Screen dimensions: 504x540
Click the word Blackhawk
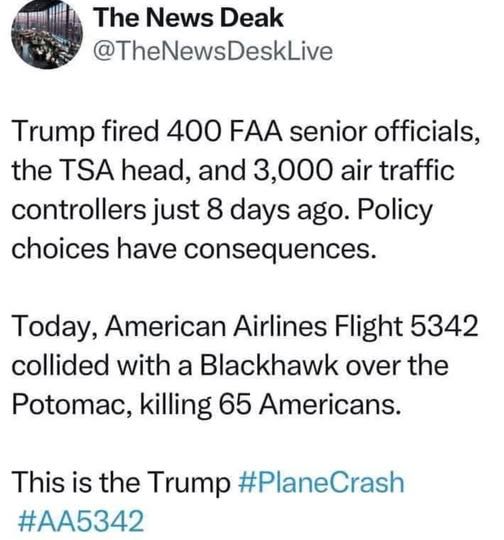[269, 365]
